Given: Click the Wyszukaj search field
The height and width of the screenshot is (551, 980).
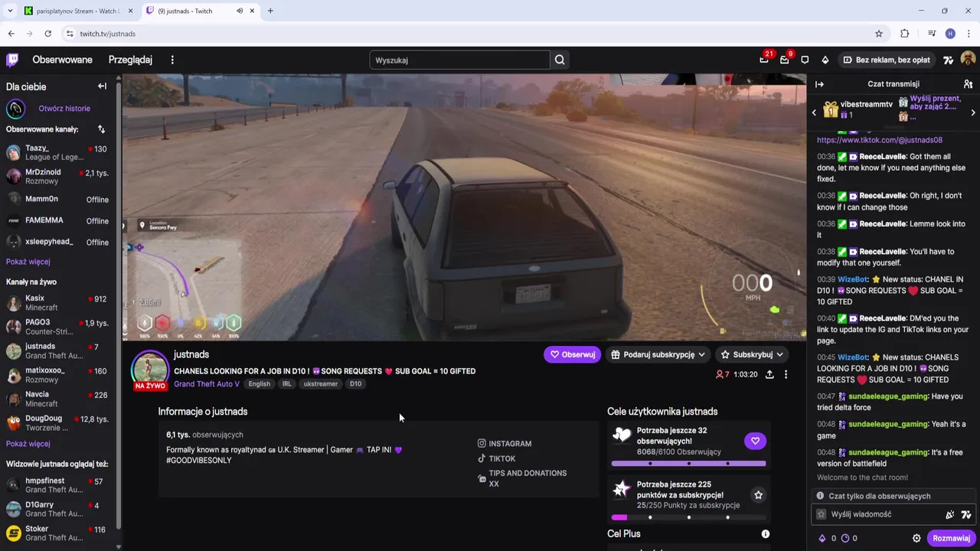Looking at the screenshot, I should point(459,60).
